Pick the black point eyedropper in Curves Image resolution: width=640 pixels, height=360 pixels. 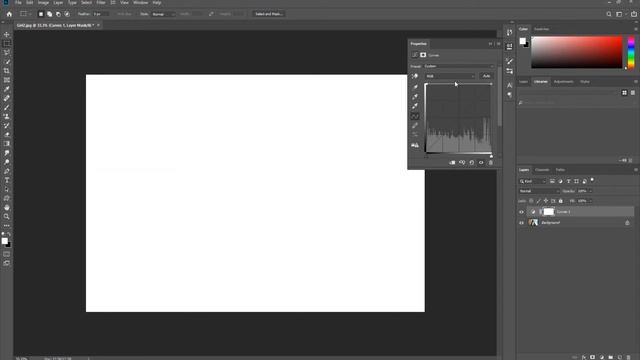(415, 87)
